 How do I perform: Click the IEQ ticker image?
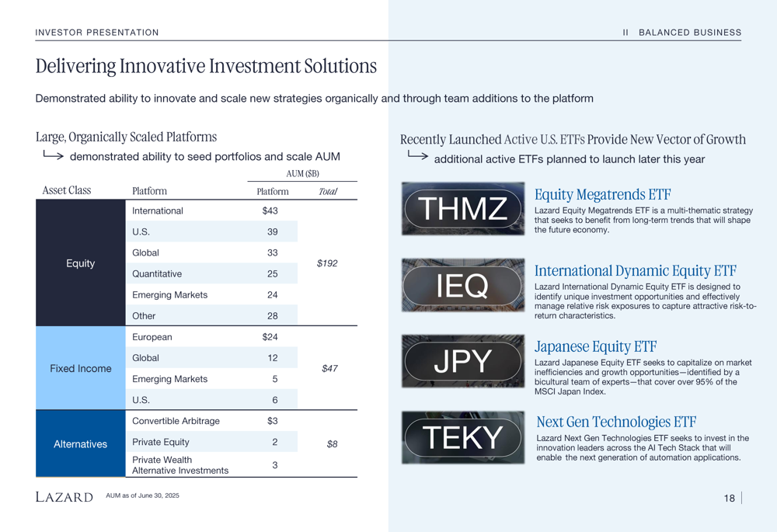click(x=463, y=285)
